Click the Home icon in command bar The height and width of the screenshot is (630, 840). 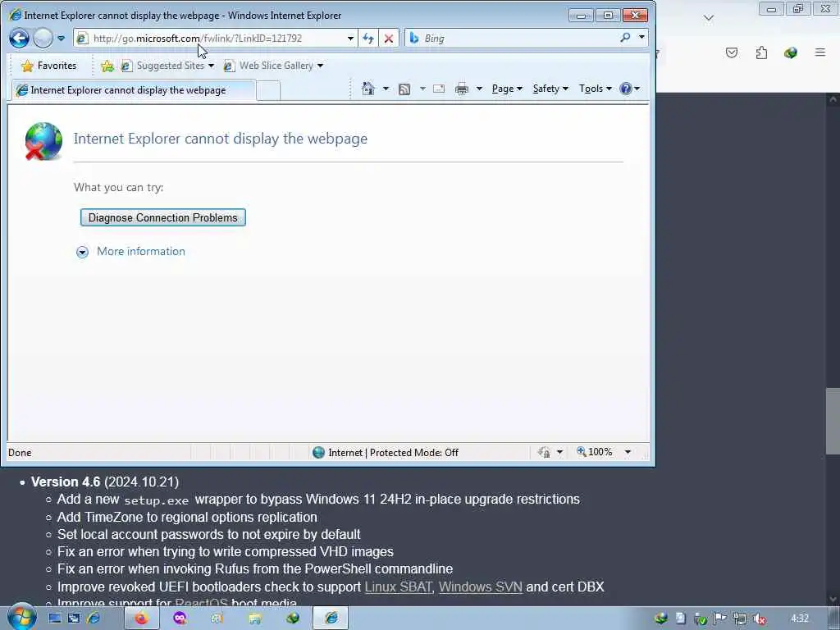pos(368,89)
